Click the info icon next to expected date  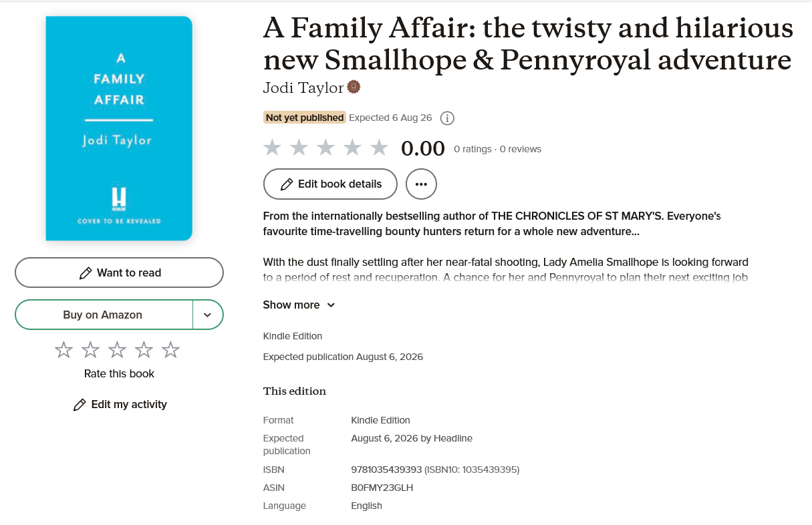click(448, 118)
